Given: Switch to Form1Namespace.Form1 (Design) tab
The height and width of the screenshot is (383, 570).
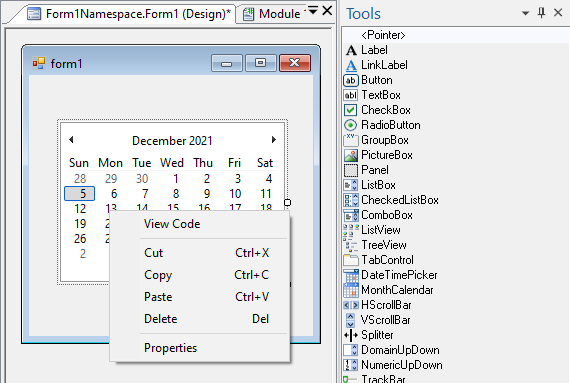Looking at the screenshot, I should click(x=130, y=14).
